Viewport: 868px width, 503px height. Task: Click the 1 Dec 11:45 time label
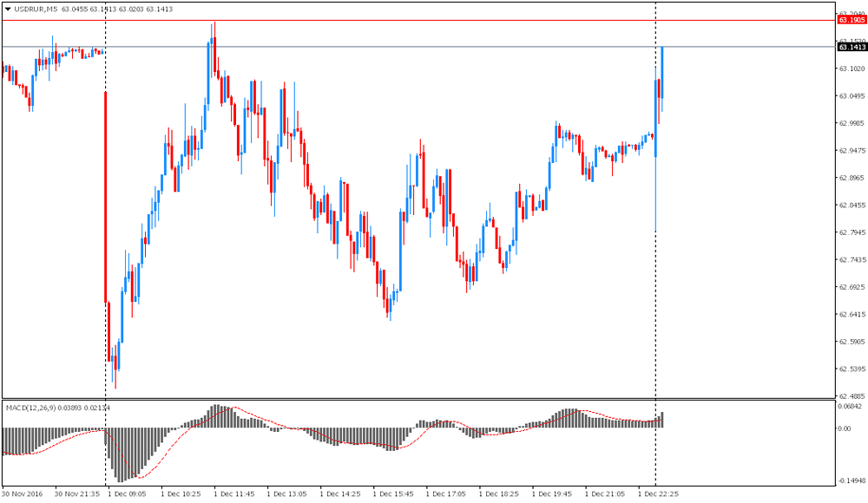(233, 493)
